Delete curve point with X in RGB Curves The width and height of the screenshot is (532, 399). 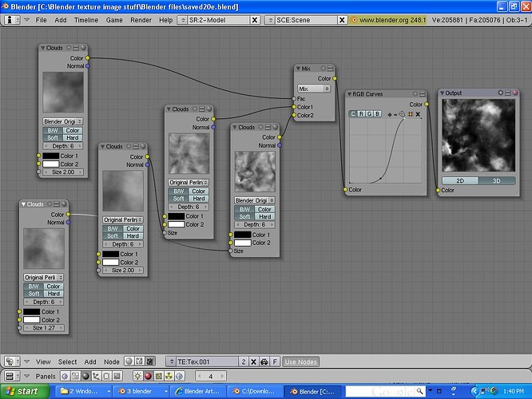(418, 114)
